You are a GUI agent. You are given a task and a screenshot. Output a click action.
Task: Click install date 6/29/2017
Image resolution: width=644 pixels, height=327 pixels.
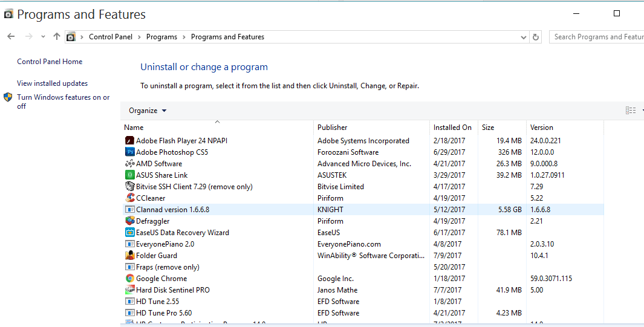tap(449, 152)
